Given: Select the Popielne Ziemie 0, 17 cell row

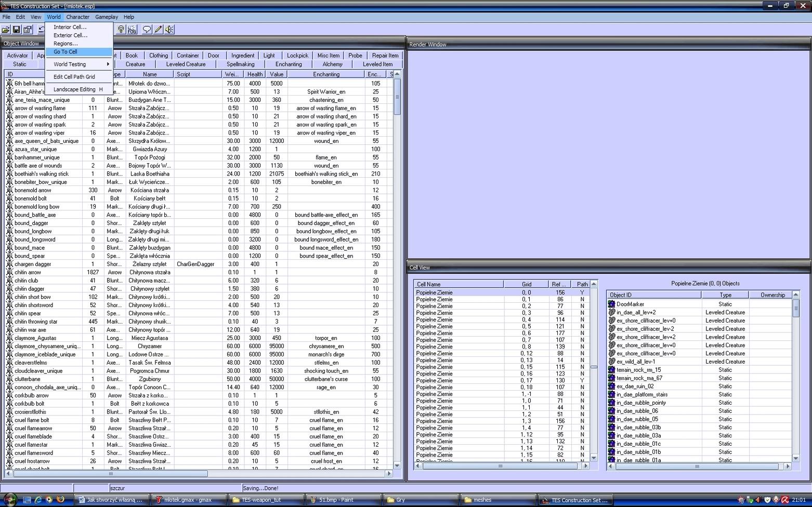Looking at the screenshot, I should pyautogui.click(x=502, y=380).
